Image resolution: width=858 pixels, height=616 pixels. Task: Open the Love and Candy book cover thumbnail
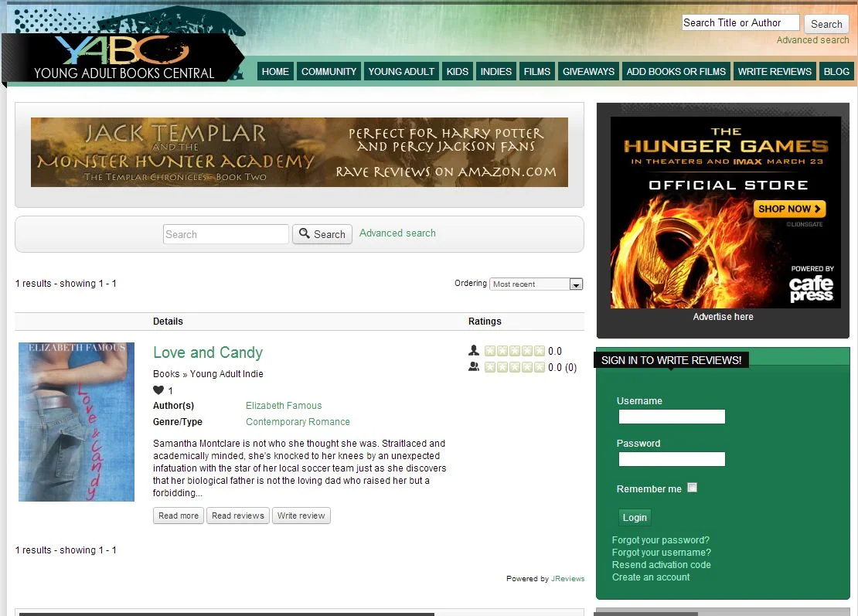click(x=77, y=422)
